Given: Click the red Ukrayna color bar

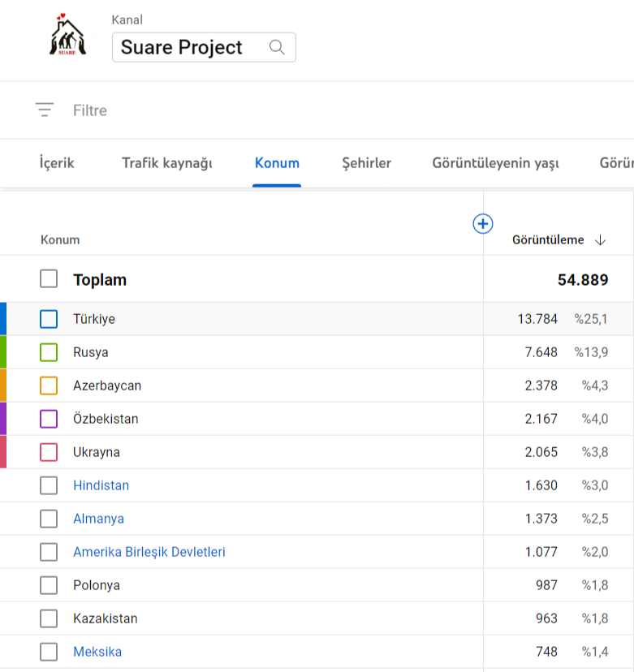Looking at the screenshot, I should (x=3, y=452).
